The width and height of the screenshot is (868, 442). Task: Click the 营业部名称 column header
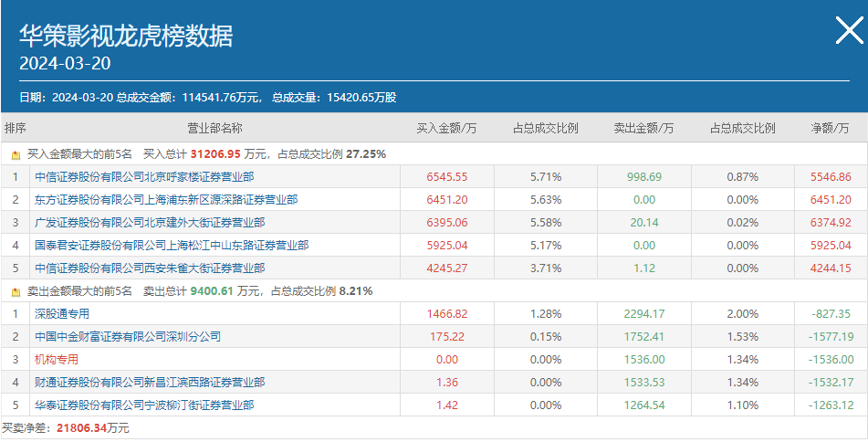click(214, 129)
